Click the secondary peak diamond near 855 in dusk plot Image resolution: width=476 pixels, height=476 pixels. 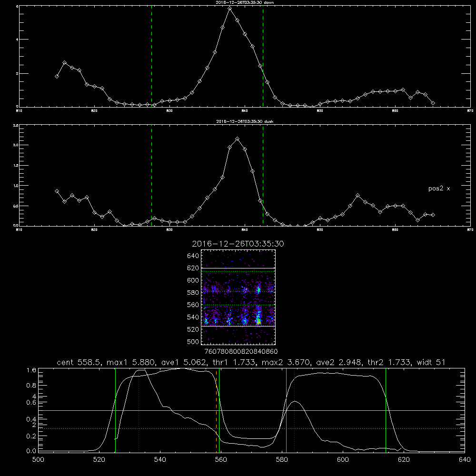358,196
